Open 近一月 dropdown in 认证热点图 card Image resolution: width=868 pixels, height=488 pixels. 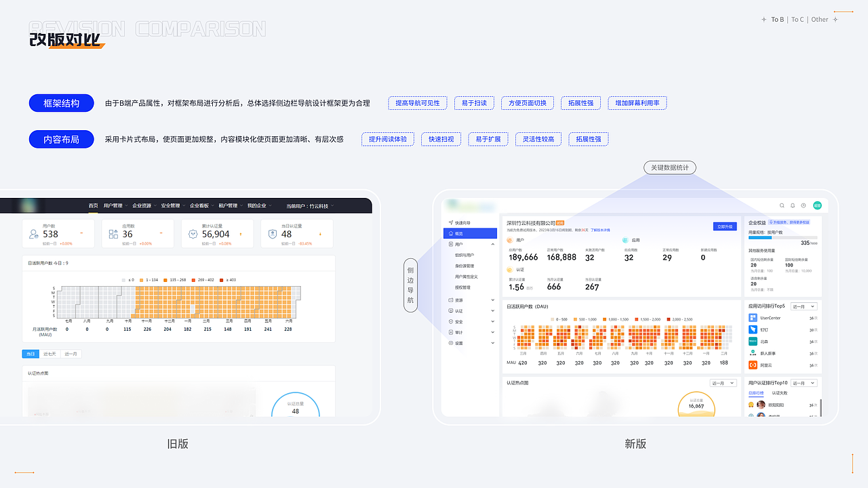(723, 383)
